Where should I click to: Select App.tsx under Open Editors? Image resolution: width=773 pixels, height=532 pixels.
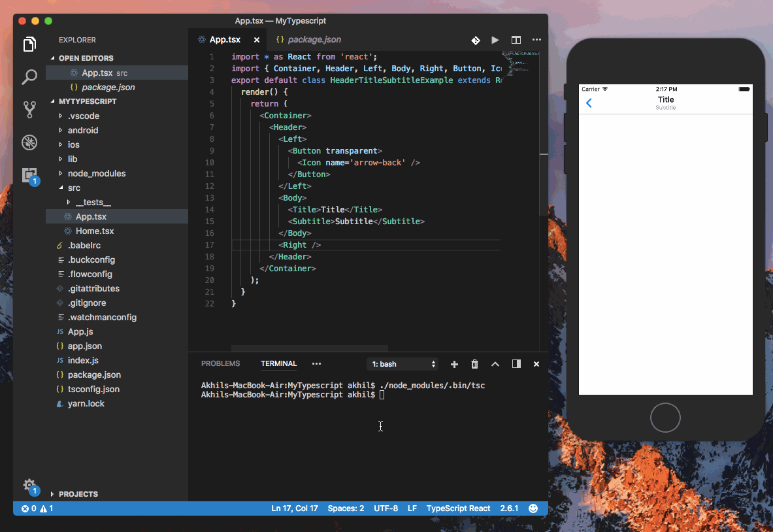pyautogui.click(x=117, y=73)
